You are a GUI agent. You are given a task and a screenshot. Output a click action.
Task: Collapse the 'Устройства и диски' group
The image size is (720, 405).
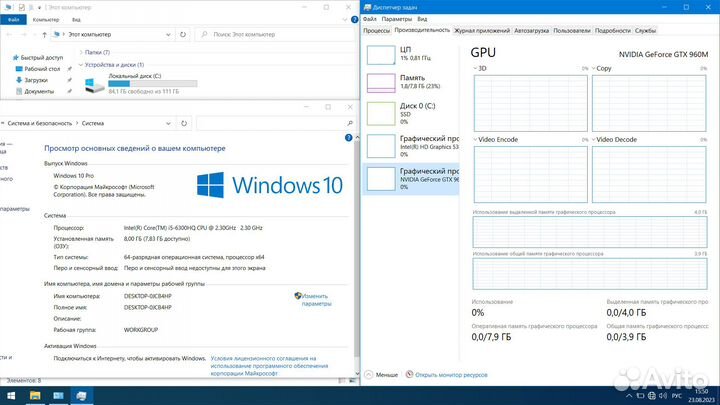79,64
